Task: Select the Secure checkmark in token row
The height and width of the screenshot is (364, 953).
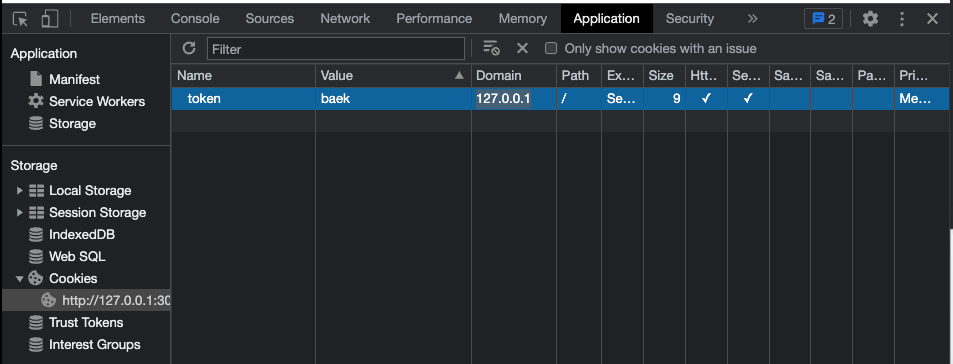Action: pyautogui.click(x=748, y=98)
